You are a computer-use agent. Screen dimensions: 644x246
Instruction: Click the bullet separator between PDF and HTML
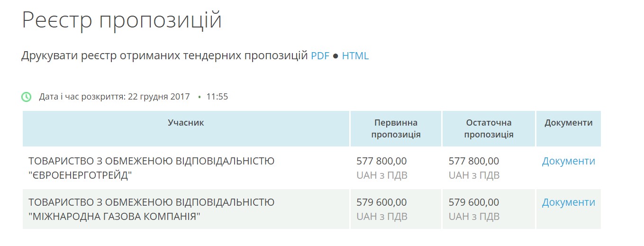click(x=336, y=56)
